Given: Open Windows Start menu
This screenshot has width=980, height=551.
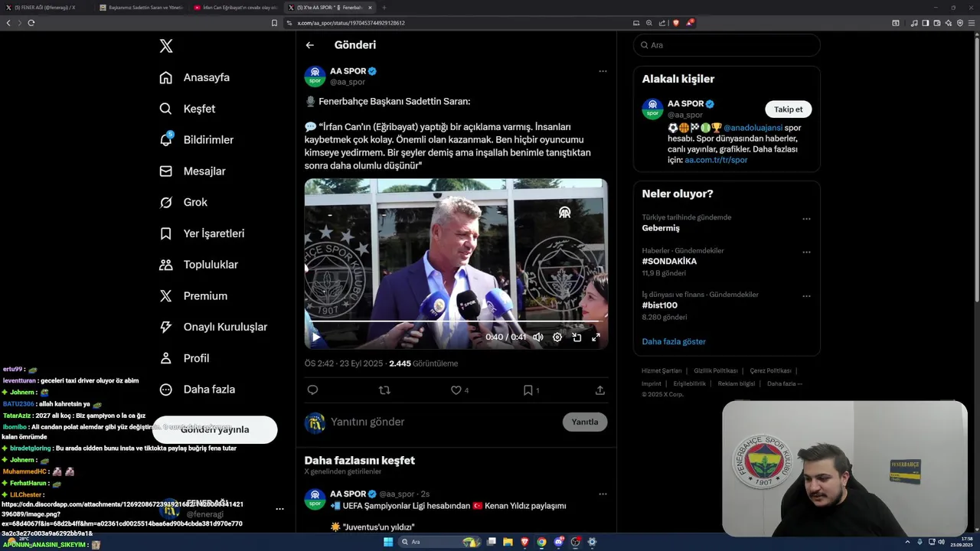Looking at the screenshot, I should point(388,542).
